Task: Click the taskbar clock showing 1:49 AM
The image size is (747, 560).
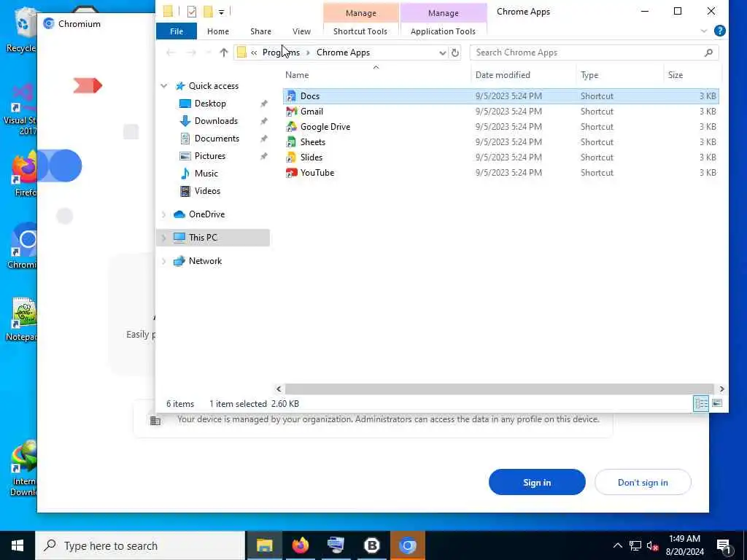Action: pyautogui.click(x=684, y=545)
